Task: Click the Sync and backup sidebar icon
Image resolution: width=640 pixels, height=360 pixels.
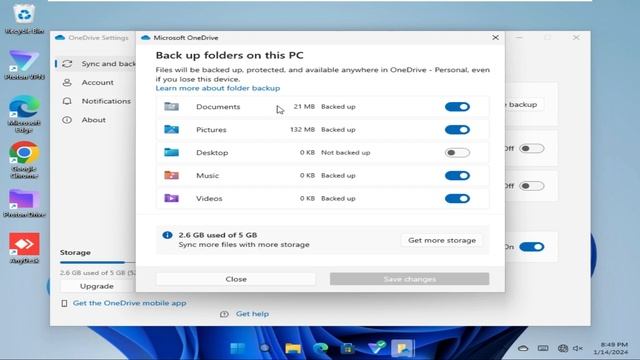Action: click(67, 64)
